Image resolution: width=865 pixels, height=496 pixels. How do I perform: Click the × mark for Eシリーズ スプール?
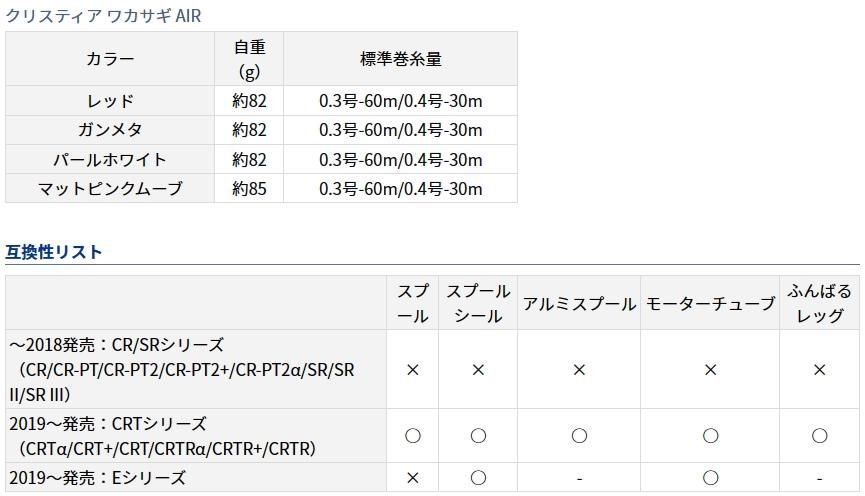pos(413,478)
